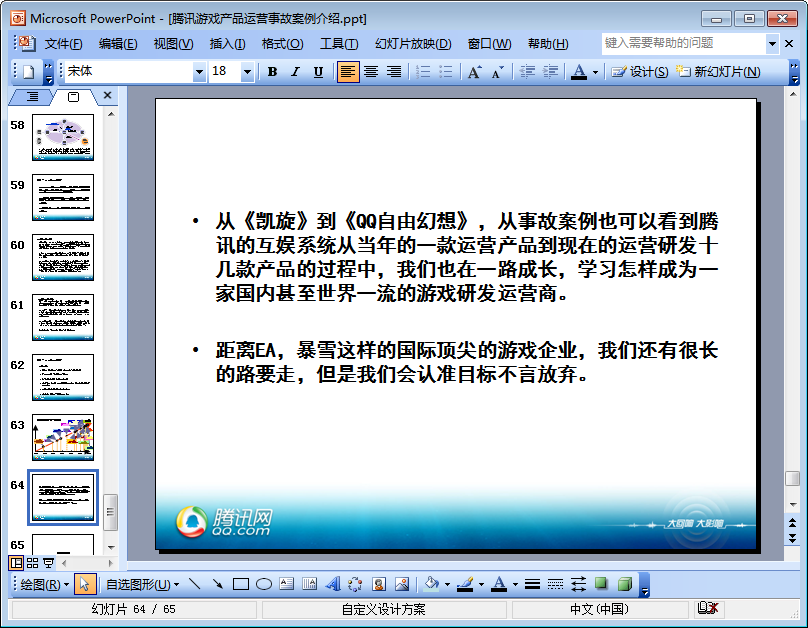808x628 pixels.
Task: Insert a horizontal Text Box
Action: click(x=287, y=584)
